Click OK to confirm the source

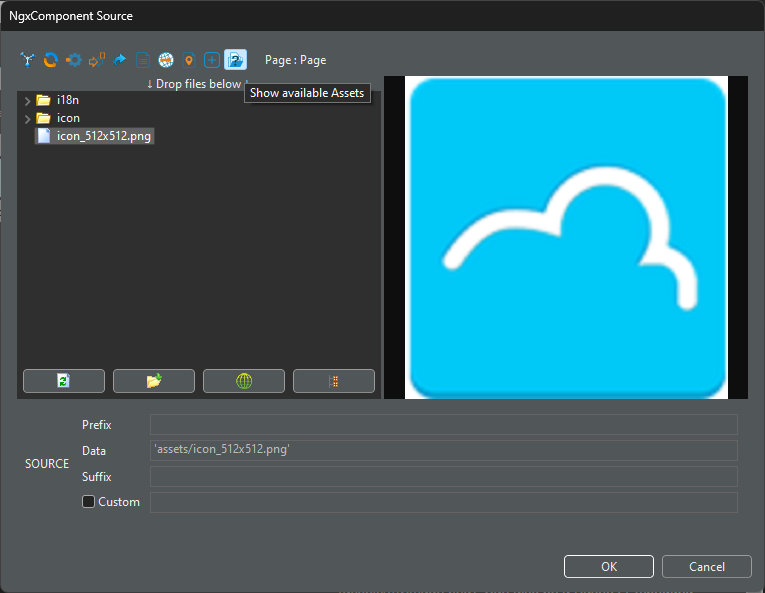coord(608,567)
